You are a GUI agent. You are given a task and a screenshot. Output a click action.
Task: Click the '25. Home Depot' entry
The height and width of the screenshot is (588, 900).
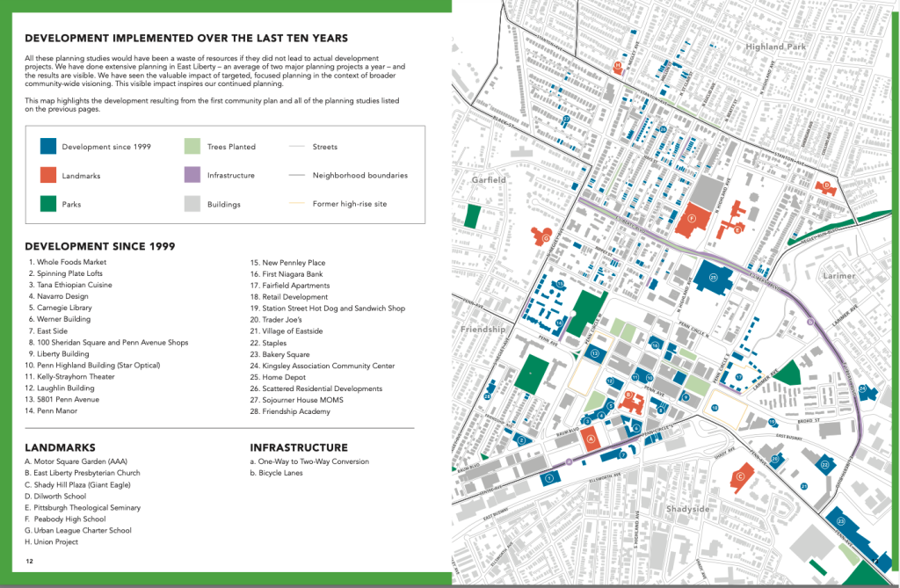click(x=278, y=377)
